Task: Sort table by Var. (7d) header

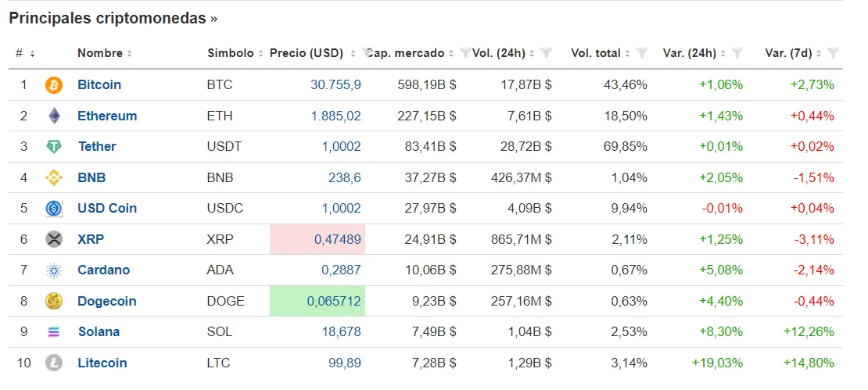Action: pyautogui.click(x=793, y=54)
